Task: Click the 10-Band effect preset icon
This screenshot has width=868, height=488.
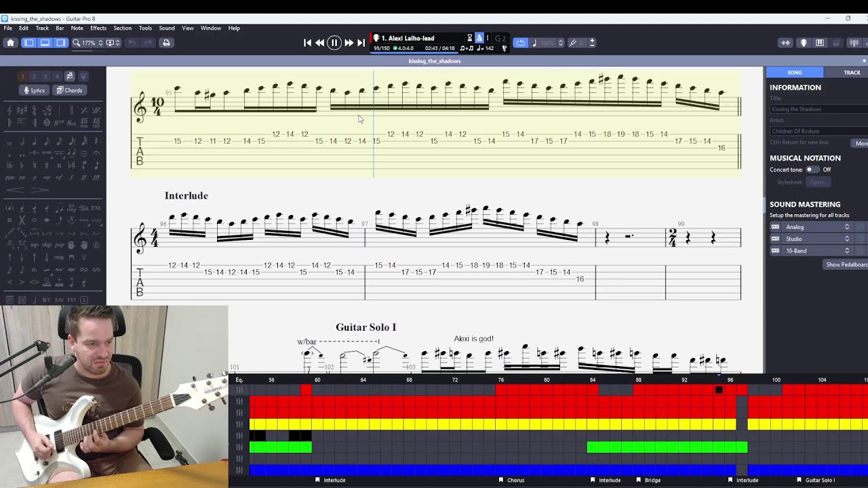Action: click(x=775, y=251)
